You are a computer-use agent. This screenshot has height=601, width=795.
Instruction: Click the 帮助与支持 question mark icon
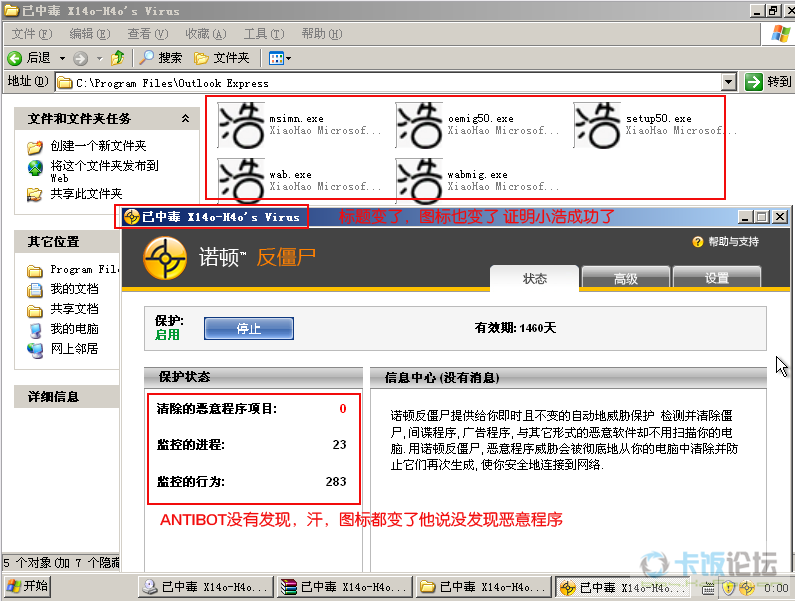point(698,242)
